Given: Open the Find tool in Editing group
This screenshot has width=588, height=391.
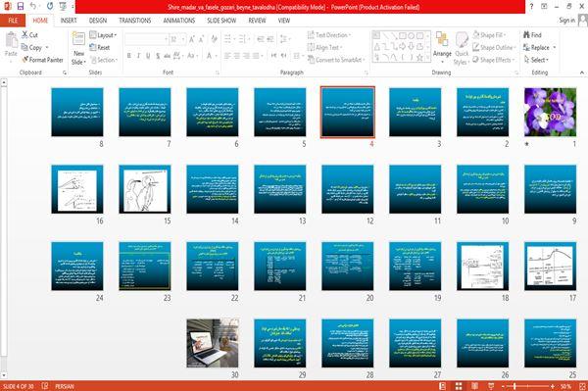Looking at the screenshot, I should [532, 35].
